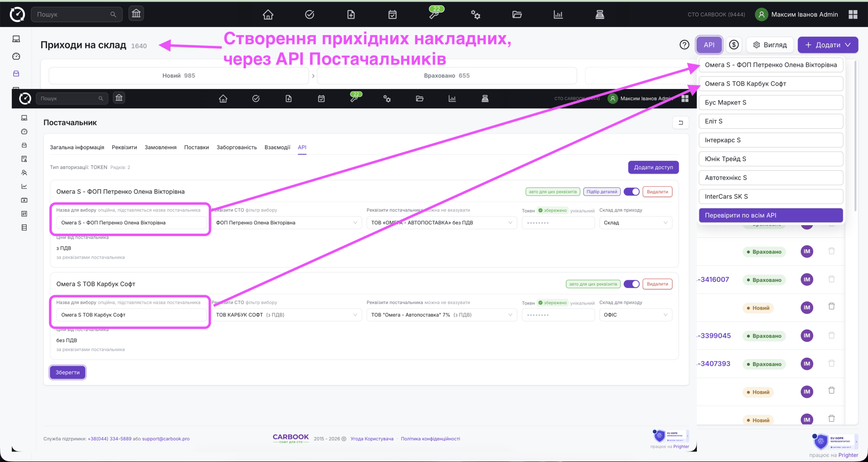Click the question mark help icon
Viewport: 868px width, 462px height.
pyautogui.click(x=684, y=45)
